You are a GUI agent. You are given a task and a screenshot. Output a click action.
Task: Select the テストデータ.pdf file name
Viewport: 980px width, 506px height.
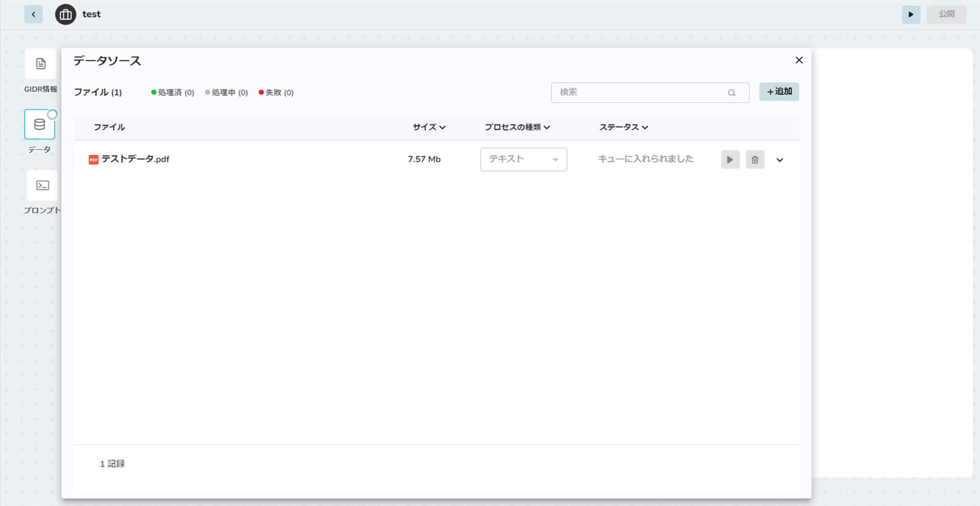coord(135,159)
